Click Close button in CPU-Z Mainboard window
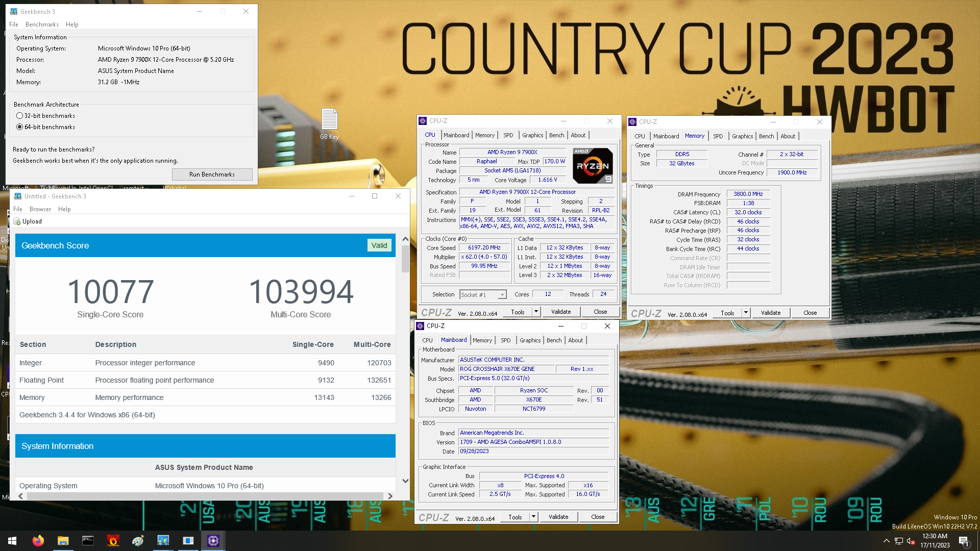The image size is (980, 551). pos(597,517)
